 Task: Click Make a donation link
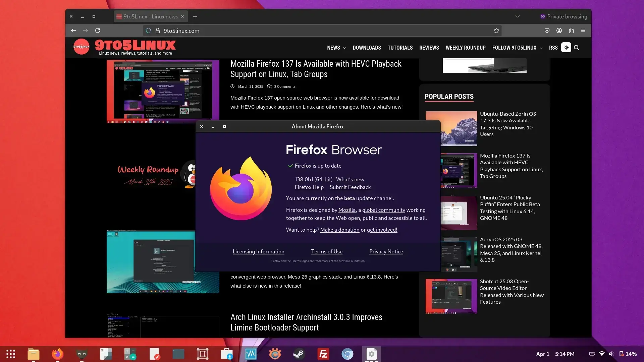pos(340,230)
